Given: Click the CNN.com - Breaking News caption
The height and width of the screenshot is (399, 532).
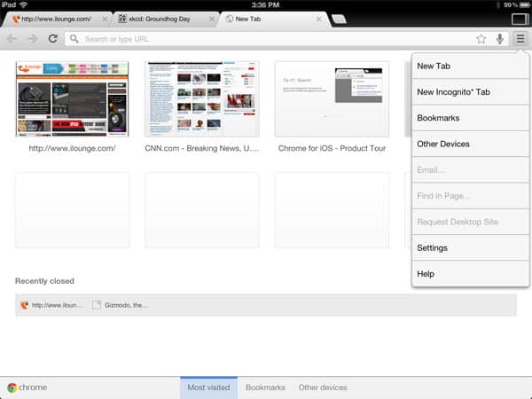Looking at the screenshot, I should tap(202, 148).
